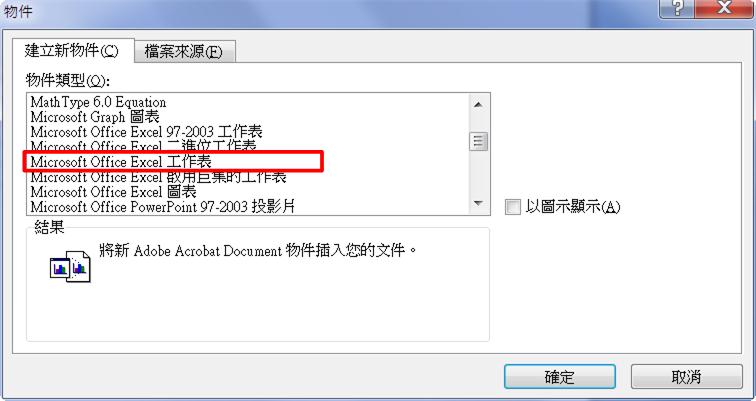Select PowerPoint 97-2003 投影片 entry
Viewport: 756px width, 401px height.
[248, 207]
